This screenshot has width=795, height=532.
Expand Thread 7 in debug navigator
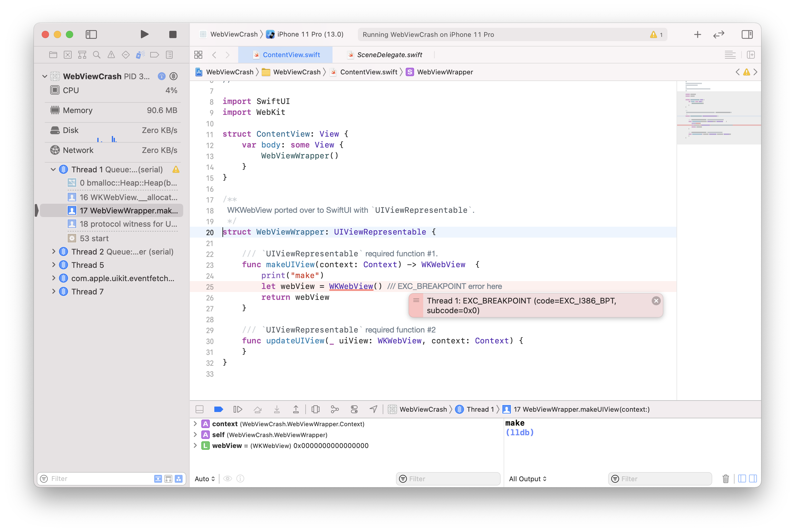53,291
